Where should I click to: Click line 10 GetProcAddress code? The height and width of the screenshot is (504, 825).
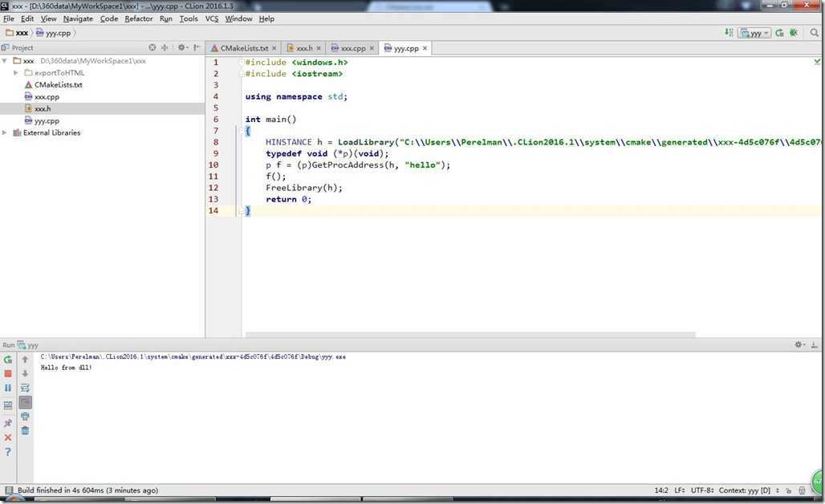358,165
